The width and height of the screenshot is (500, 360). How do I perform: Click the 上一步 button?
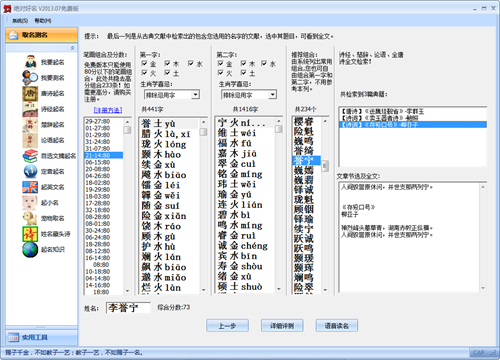tap(227, 326)
